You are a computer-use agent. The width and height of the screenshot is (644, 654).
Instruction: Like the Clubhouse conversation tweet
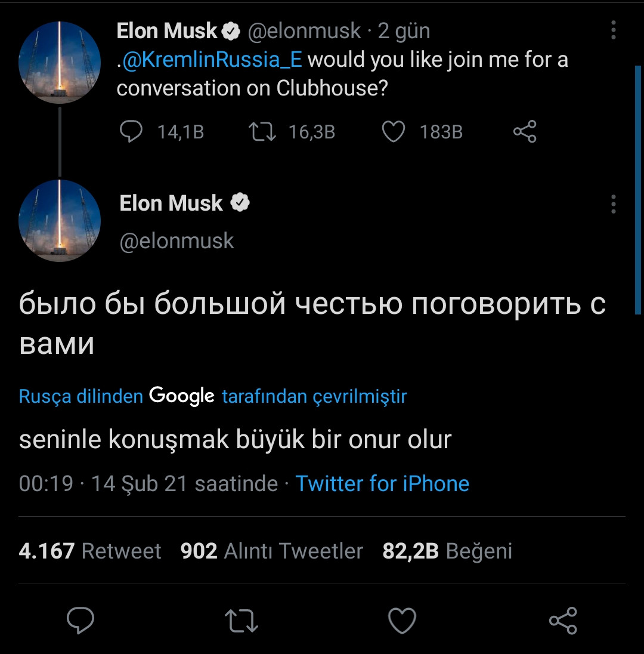coord(393,132)
